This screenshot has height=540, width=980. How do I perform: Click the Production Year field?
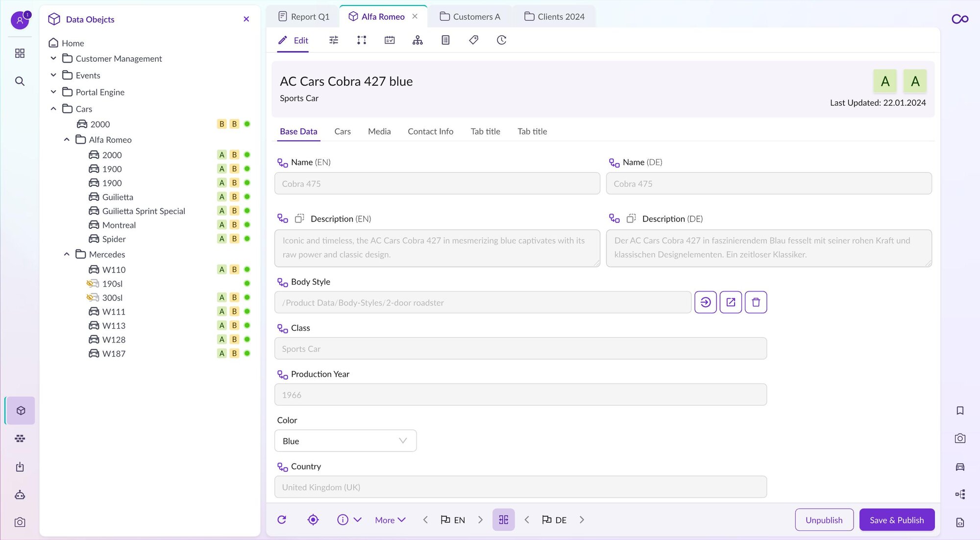click(520, 394)
